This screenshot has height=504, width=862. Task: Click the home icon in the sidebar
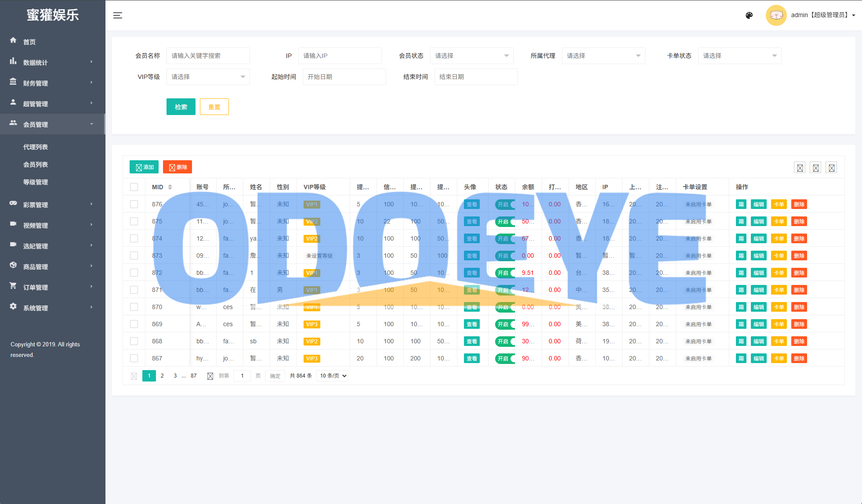pyautogui.click(x=13, y=40)
